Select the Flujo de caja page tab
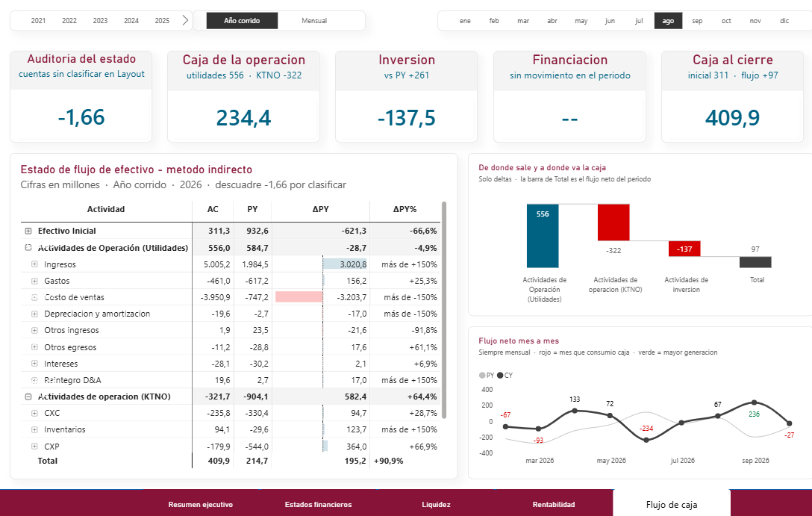This screenshot has height=516, width=812. (x=672, y=505)
